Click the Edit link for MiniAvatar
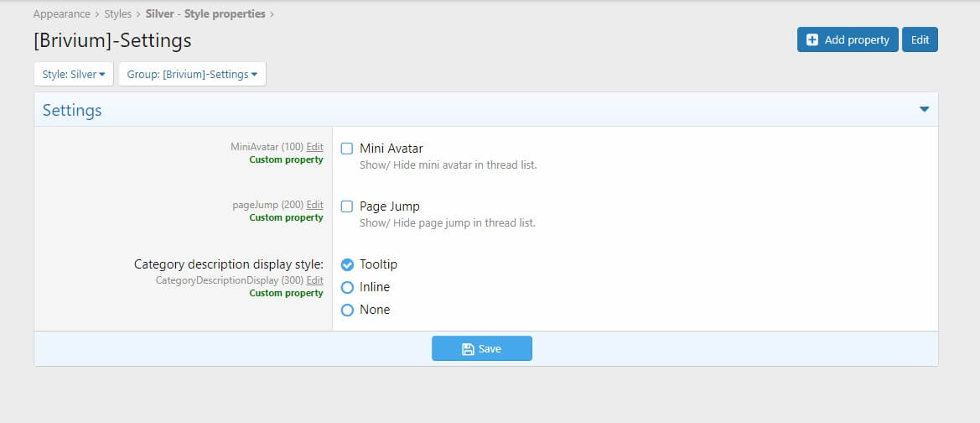The image size is (980, 423). [314, 147]
